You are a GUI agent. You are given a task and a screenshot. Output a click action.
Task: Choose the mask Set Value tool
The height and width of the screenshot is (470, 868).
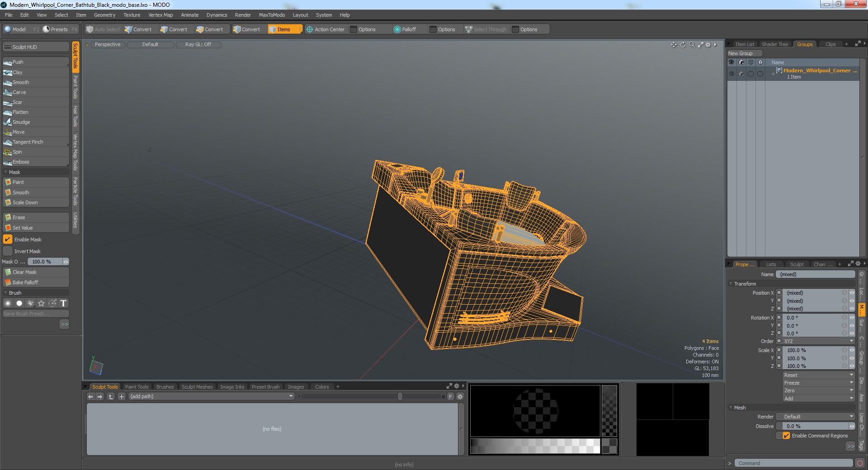pos(36,228)
